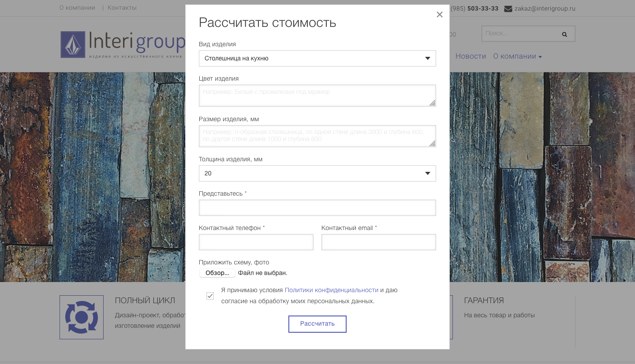Viewport: 635px width, 364px height.
Task: Click the Обзор file upload button
Action: click(217, 272)
